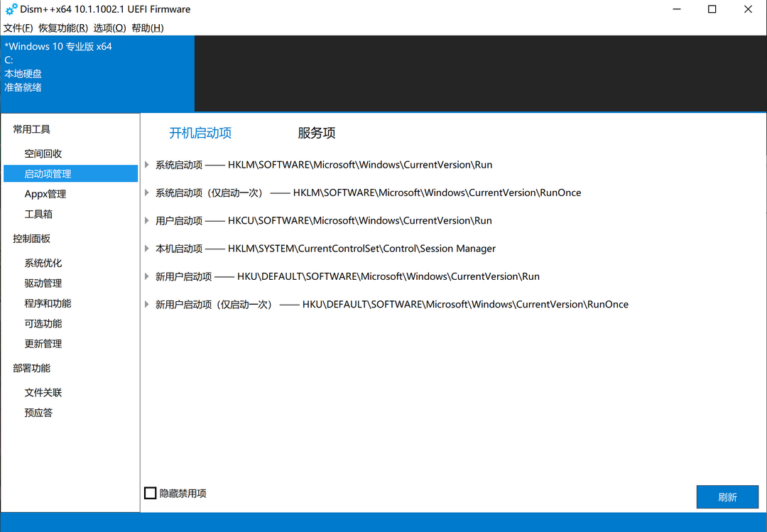Image resolution: width=767 pixels, height=532 pixels.
Task: Select 工具箱 in the sidebar
Action: tap(39, 214)
